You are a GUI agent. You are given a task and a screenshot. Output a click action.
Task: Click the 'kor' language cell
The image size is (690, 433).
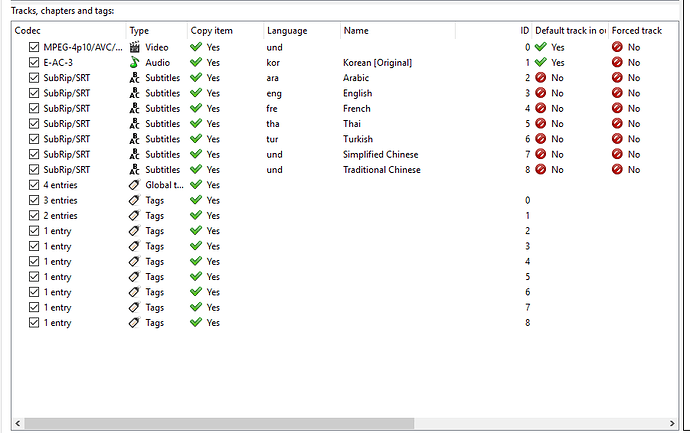(273, 62)
